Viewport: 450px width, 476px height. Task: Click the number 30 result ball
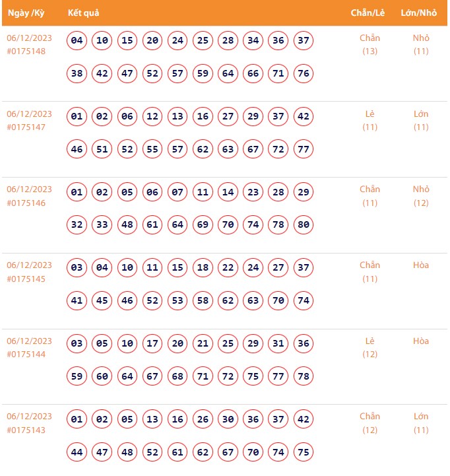pos(228,419)
